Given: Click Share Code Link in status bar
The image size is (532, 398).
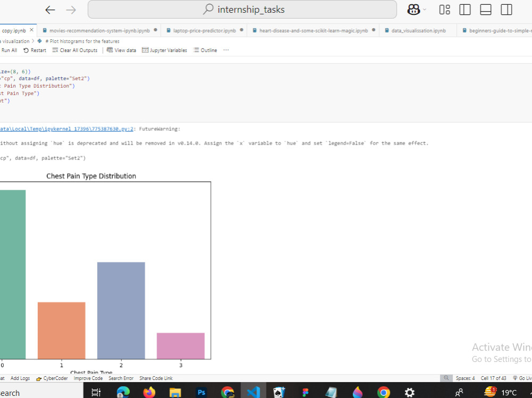Looking at the screenshot, I should click(x=156, y=378).
